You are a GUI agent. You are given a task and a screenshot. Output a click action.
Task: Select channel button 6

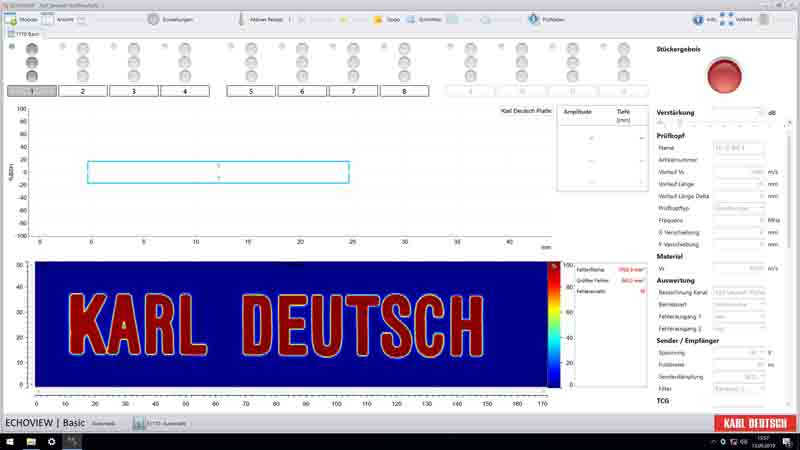(302, 91)
